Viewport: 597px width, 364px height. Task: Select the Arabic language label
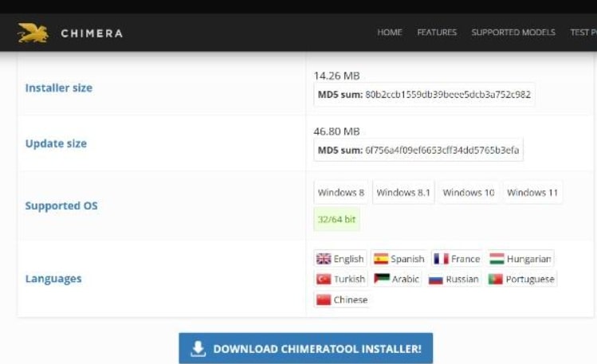coord(406,280)
